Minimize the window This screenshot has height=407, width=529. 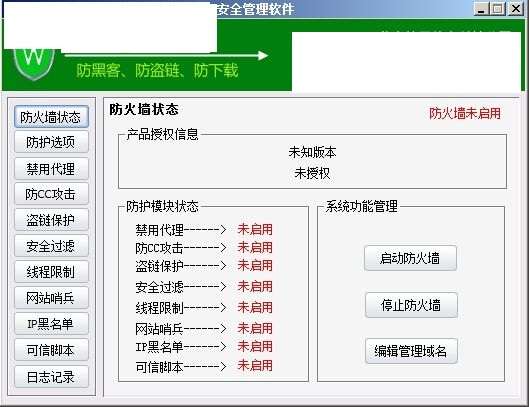coord(481,9)
